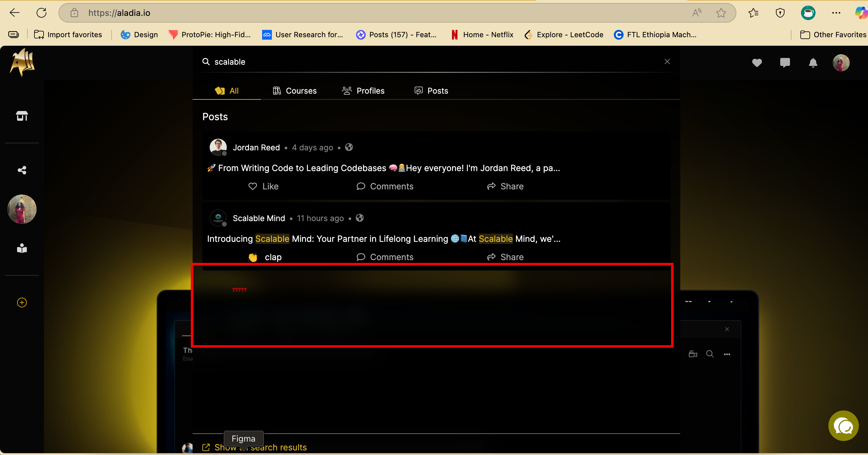Click video camera icon in background panel
The height and width of the screenshot is (455, 868).
point(693,354)
